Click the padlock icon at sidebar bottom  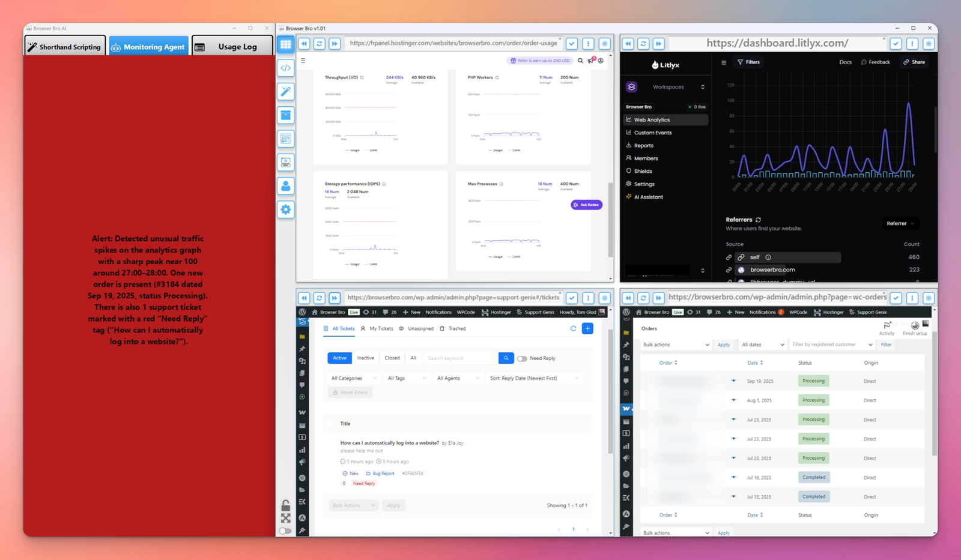click(x=286, y=505)
